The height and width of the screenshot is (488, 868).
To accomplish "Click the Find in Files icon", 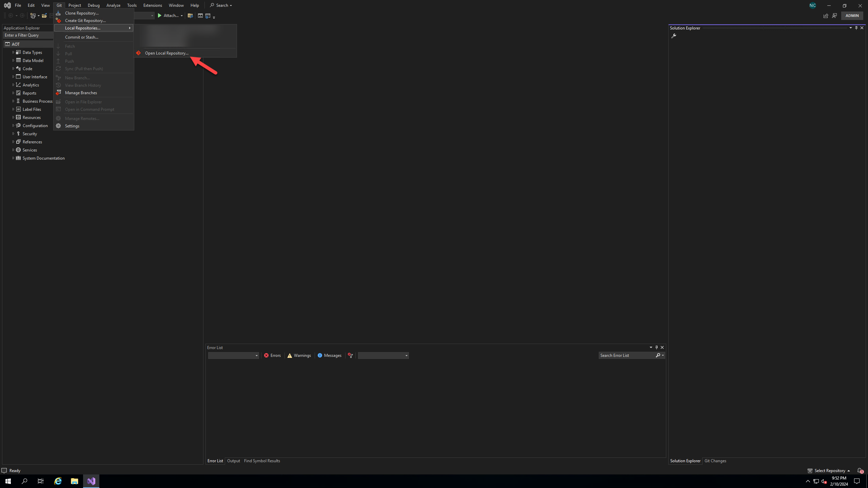I will [x=190, y=16].
